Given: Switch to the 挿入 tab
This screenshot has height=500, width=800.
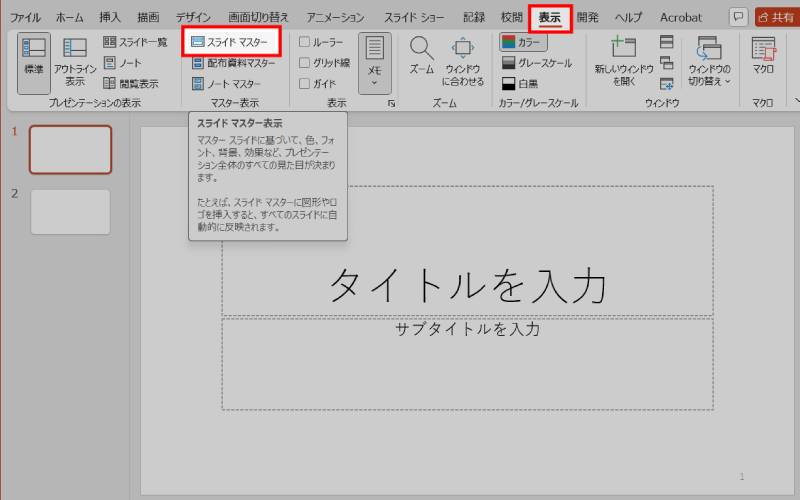Looking at the screenshot, I should point(110,17).
